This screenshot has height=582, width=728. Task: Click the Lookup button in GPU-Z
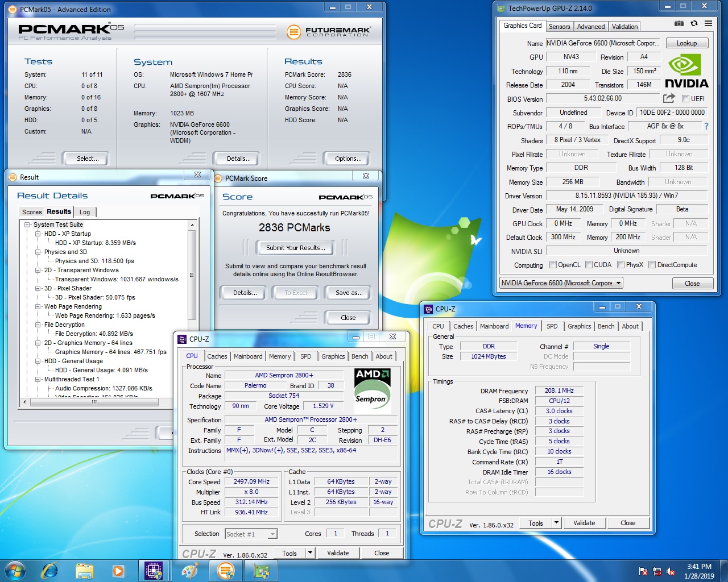point(686,43)
